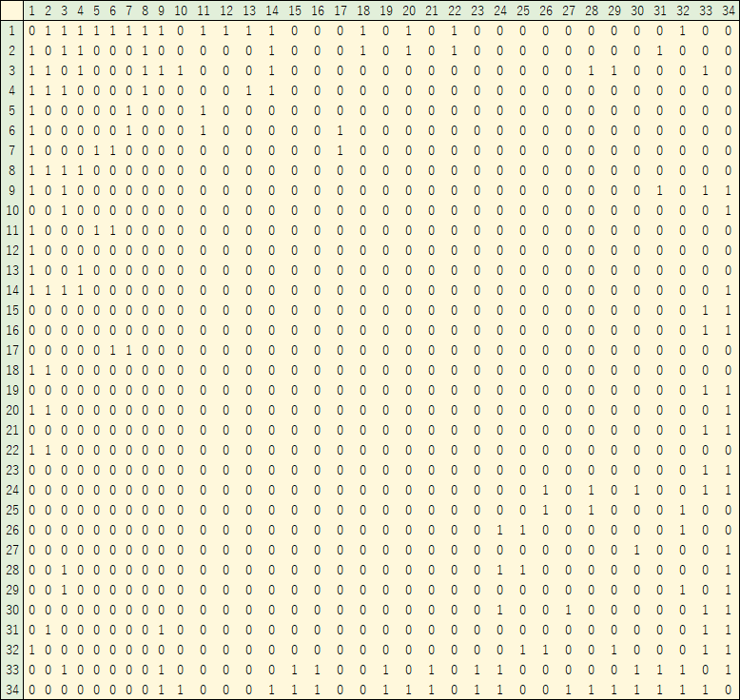Click the cell at row 1, column 1
The width and height of the screenshot is (740, 700).
31,31
